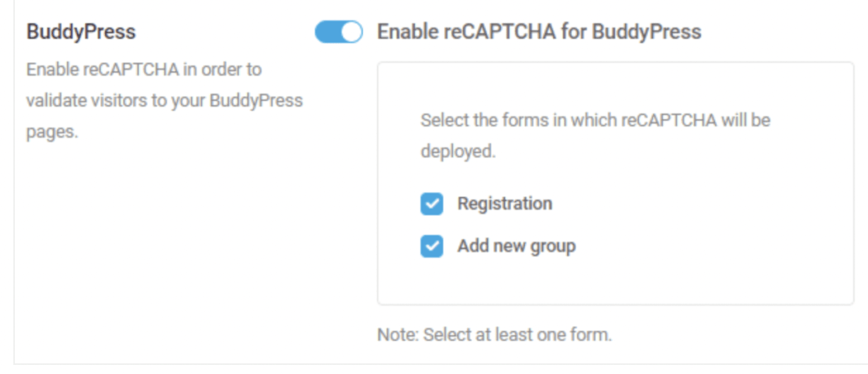Click the white knob of the toggle switch
Viewport: 868px width, 374px height.
tap(351, 32)
